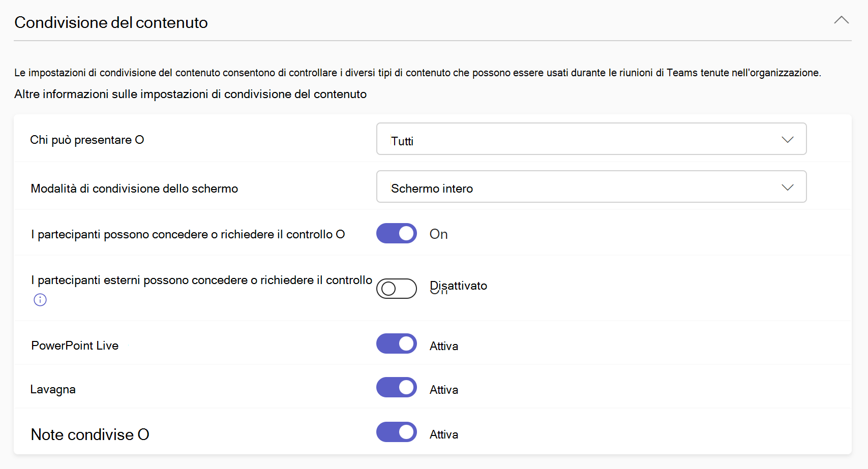Collapse the Condivisione del contenuto section
The height and width of the screenshot is (469, 868).
(x=841, y=20)
